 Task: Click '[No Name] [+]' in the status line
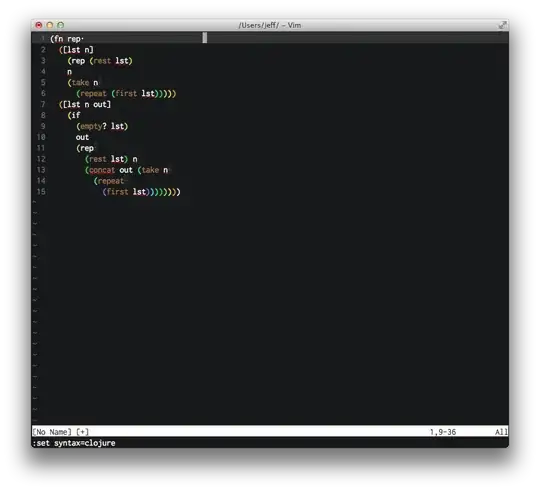point(61,432)
